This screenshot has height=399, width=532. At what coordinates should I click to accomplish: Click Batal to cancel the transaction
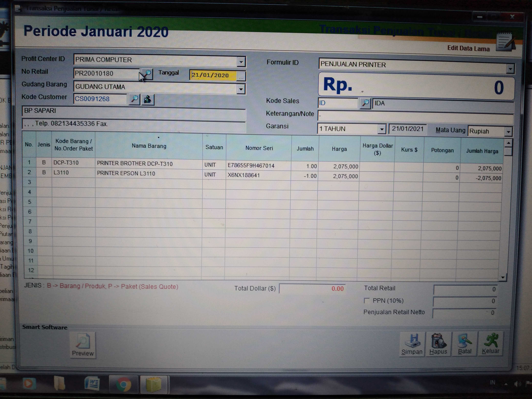click(464, 344)
